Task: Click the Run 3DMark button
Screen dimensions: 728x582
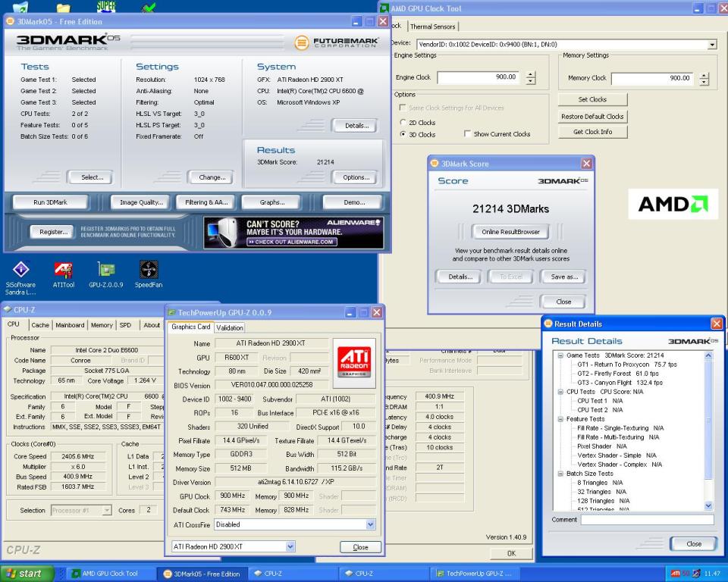Action: [x=50, y=202]
